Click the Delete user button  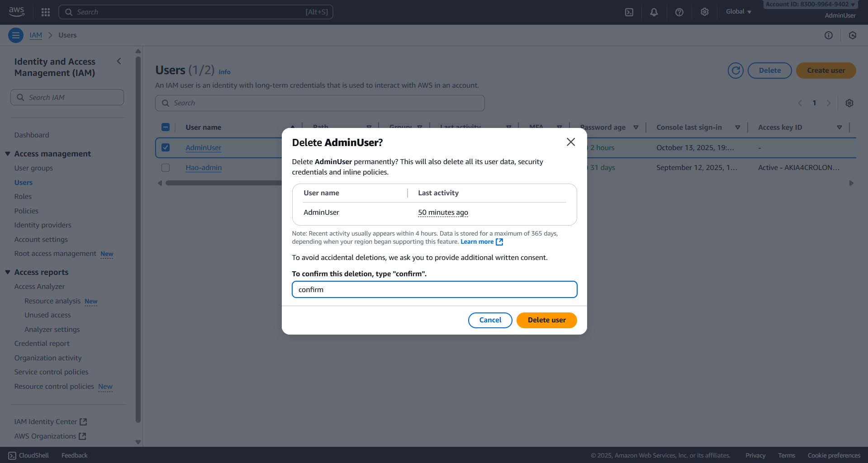546,320
